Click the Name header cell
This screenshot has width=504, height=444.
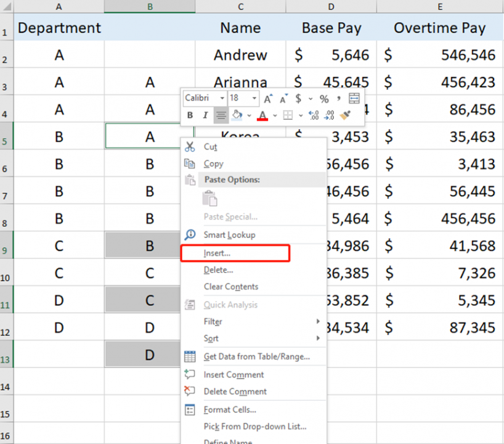(x=240, y=27)
